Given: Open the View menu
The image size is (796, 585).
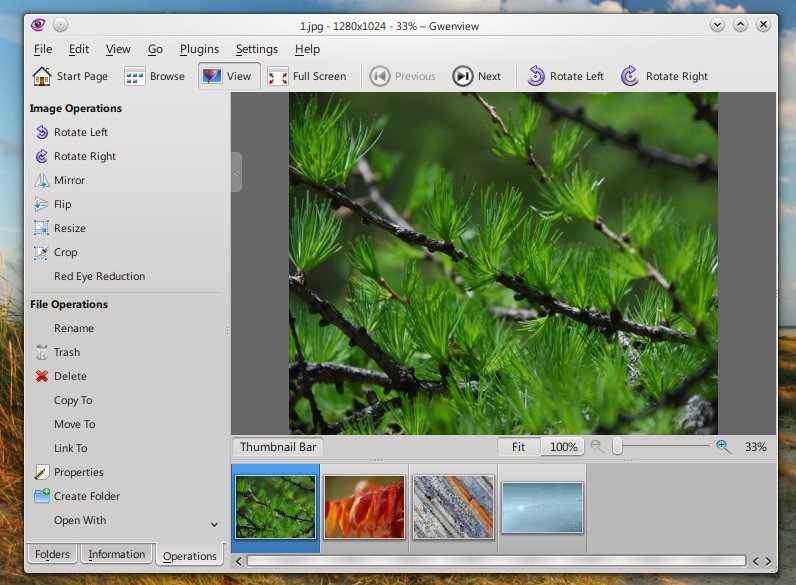Looking at the screenshot, I should (118, 49).
